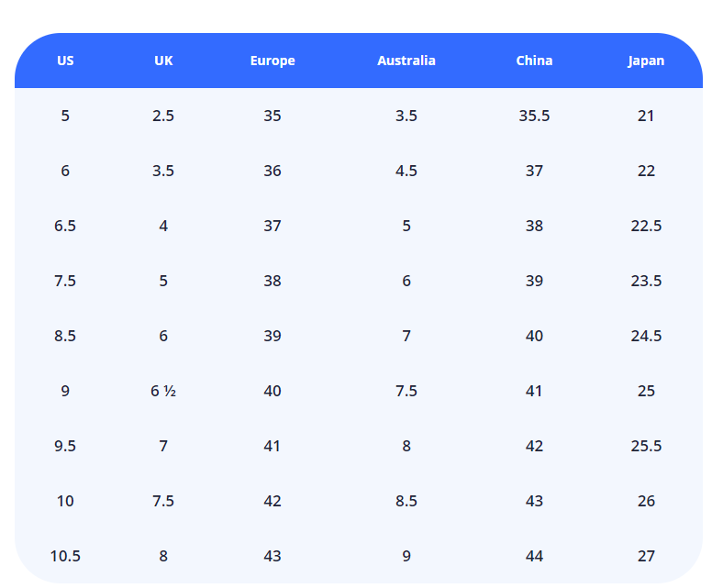This screenshot has width=712, height=588.
Task: Click China size 44 cell
Action: [x=534, y=556]
